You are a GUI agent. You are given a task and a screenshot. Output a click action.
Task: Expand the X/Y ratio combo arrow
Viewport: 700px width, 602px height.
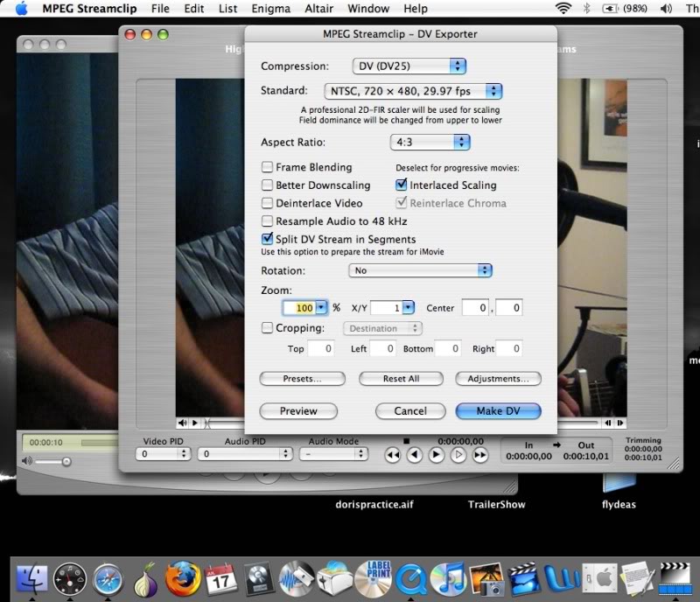[x=408, y=307]
